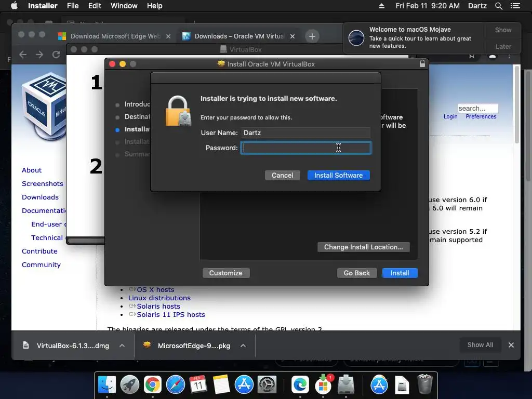Open the Solaris 11 IPS hosts link
The width and height of the screenshot is (532, 399).
tap(170, 314)
